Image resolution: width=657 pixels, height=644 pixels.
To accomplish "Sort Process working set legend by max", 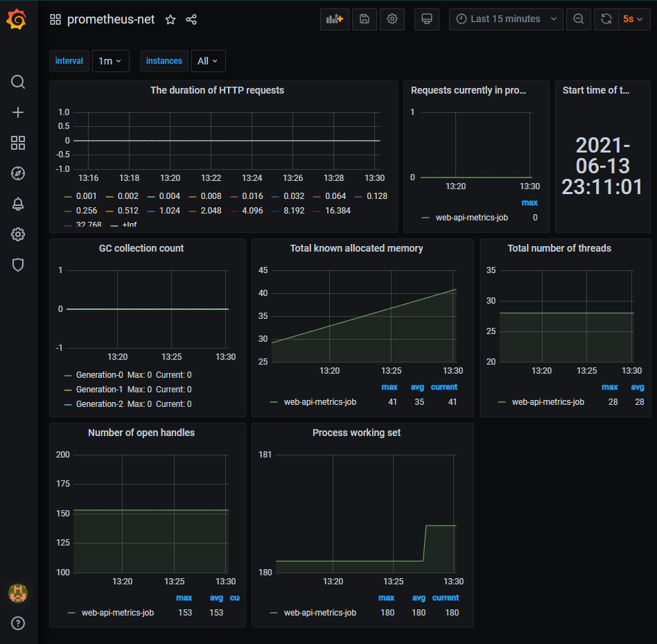I will (x=386, y=598).
